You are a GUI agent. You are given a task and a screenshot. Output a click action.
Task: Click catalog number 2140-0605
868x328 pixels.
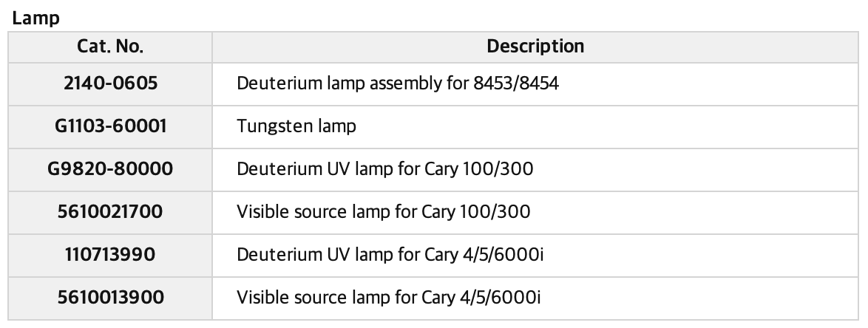point(110,83)
